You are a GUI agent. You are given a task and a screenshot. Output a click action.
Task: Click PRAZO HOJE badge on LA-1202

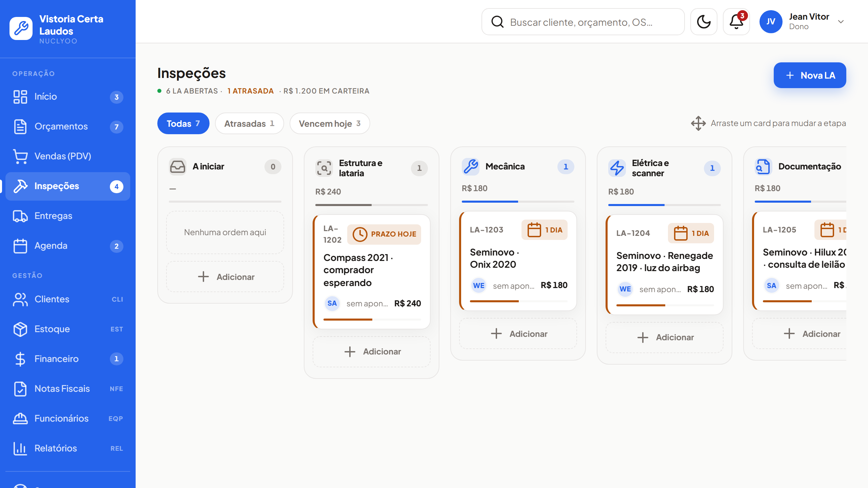coord(384,234)
